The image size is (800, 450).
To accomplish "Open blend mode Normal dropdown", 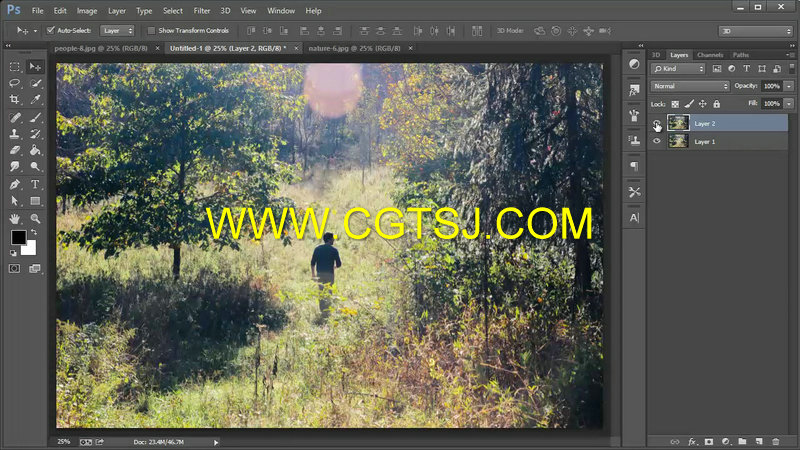I will pyautogui.click(x=690, y=86).
